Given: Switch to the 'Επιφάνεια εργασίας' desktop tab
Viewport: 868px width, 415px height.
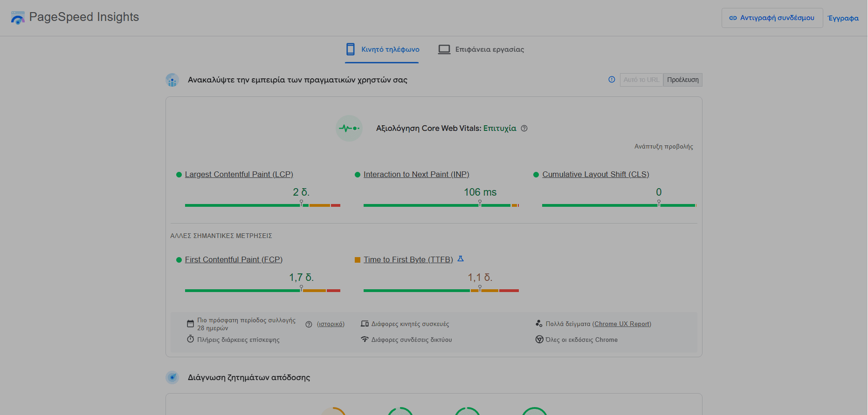Looking at the screenshot, I should 481,49.
